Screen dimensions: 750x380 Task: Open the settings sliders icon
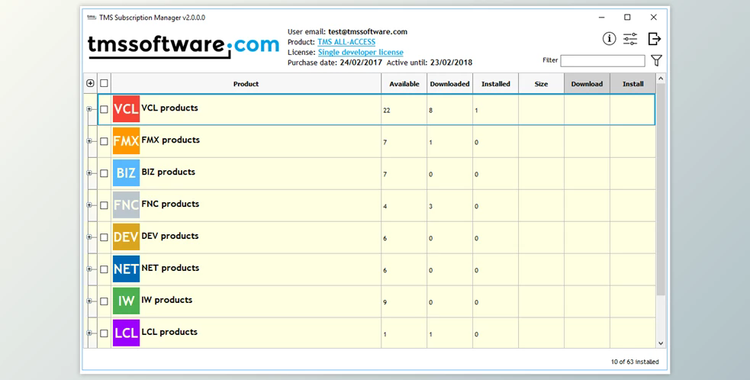(x=630, y=39)
